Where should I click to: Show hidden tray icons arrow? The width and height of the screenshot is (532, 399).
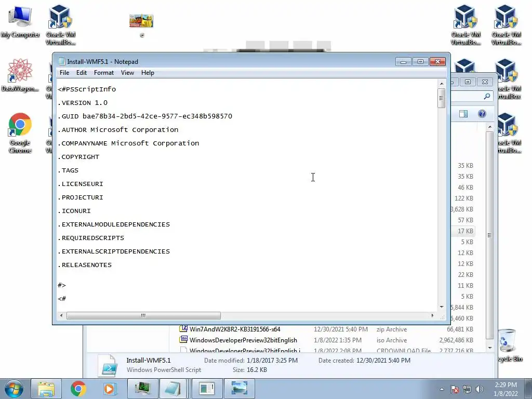coord(442,389)
